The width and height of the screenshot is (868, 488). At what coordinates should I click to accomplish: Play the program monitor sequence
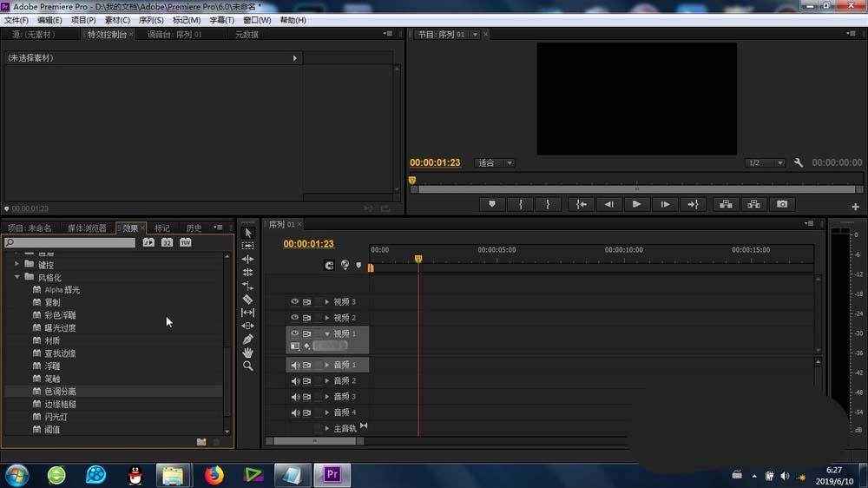tap(636, 204)
